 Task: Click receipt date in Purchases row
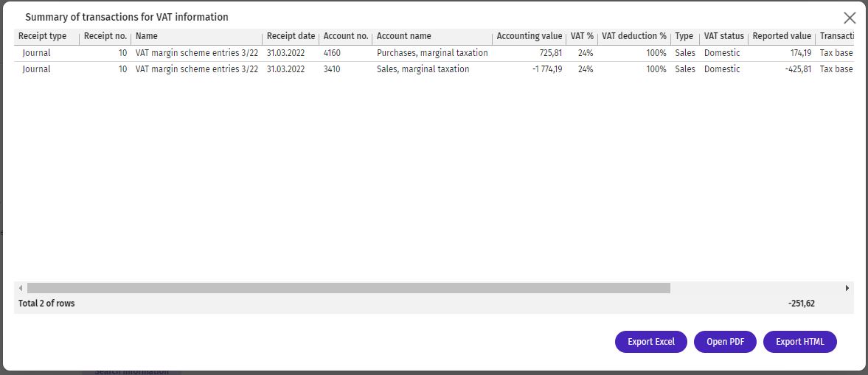tap(285, 53)
